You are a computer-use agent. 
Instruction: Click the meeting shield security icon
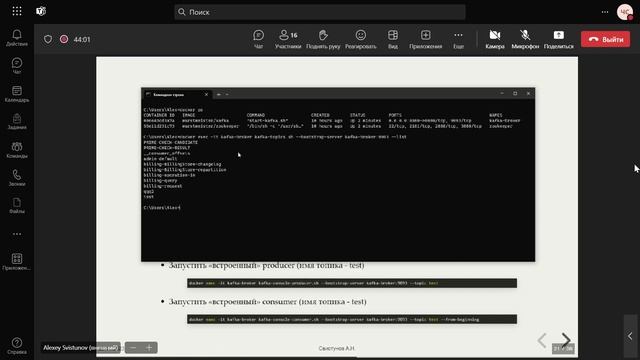[x=48, y=39]
